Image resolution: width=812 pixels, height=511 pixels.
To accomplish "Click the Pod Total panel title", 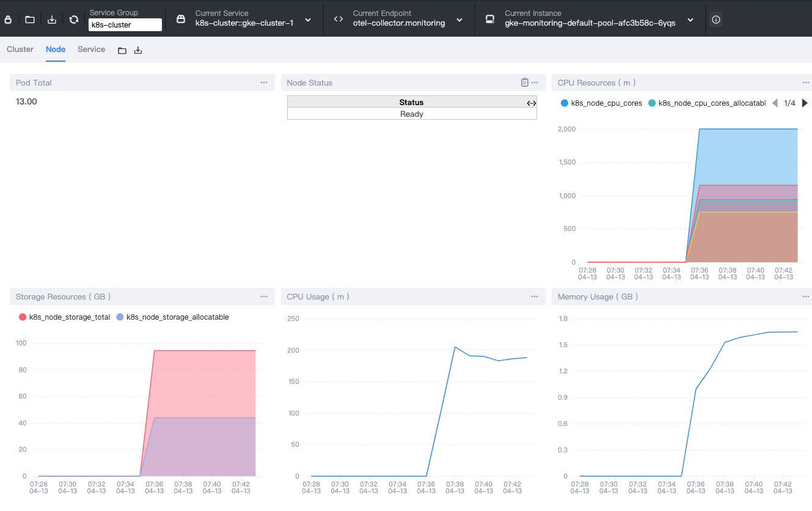I will point(34,83).
